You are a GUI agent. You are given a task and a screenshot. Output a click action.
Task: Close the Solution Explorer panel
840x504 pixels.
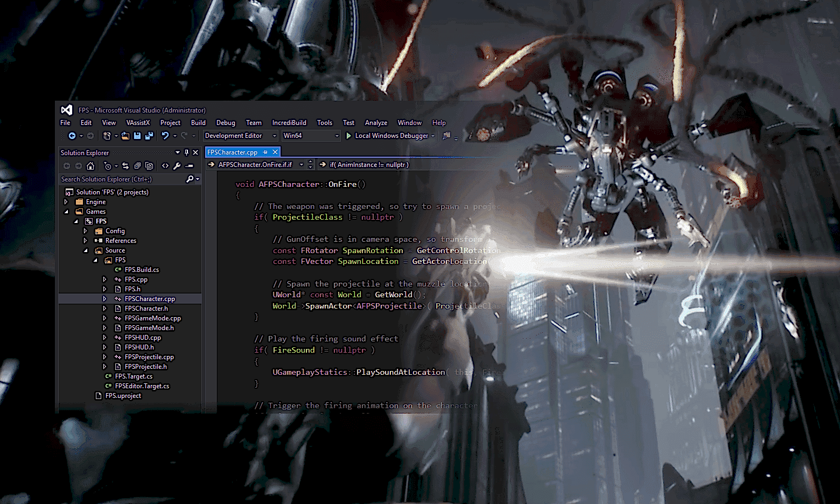click(x=195, y=152)
